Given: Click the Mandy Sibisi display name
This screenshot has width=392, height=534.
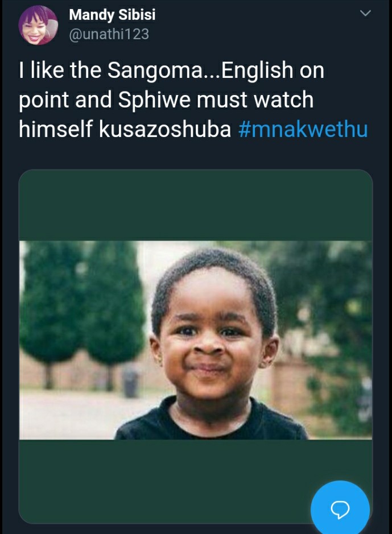Looking at the screenshot, I should pos(112,15).
